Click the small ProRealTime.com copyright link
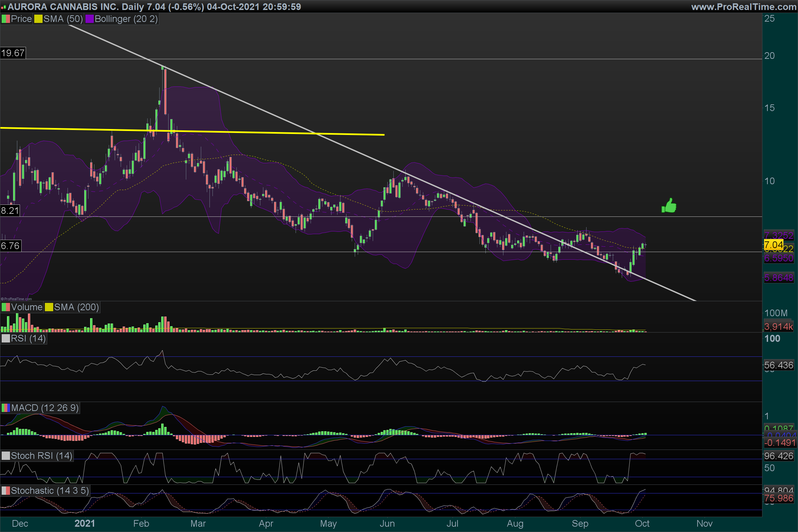 pos(16,299)
